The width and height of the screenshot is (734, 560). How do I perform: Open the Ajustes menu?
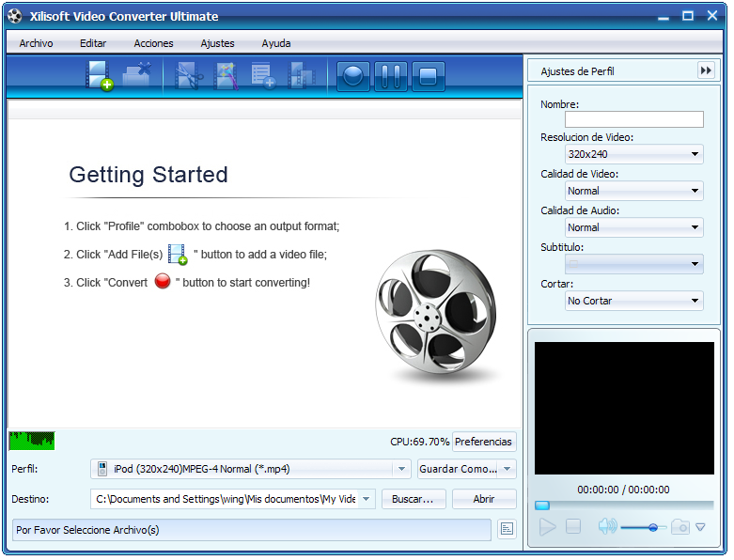(x=217, y=43)
